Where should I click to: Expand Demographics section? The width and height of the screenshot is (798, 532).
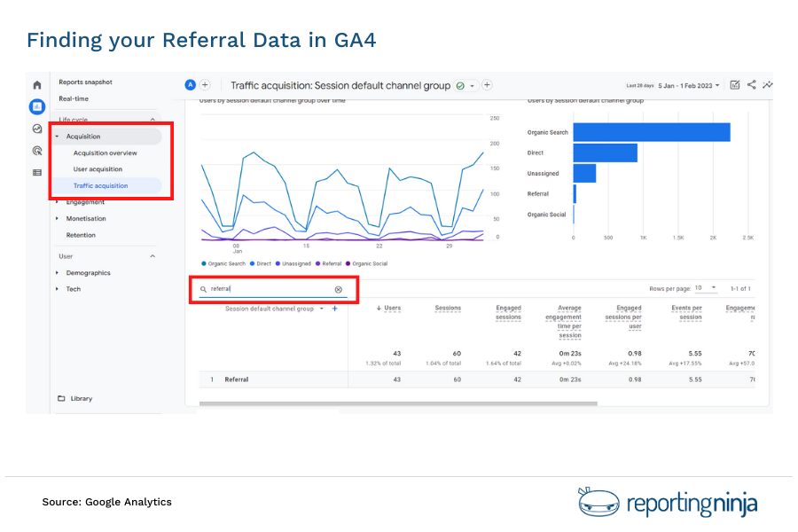tap(57, 273)
